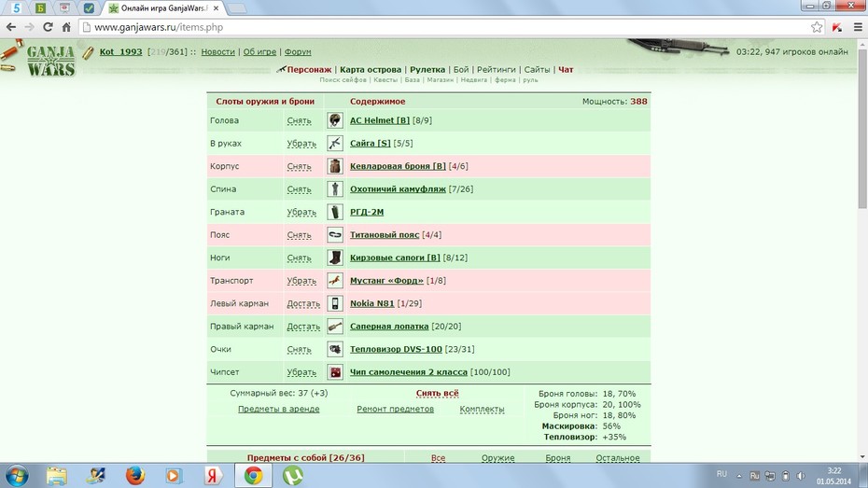Click Убрать for В руках slot
Screen dimensions: 868x488
[x=301, y=144]
